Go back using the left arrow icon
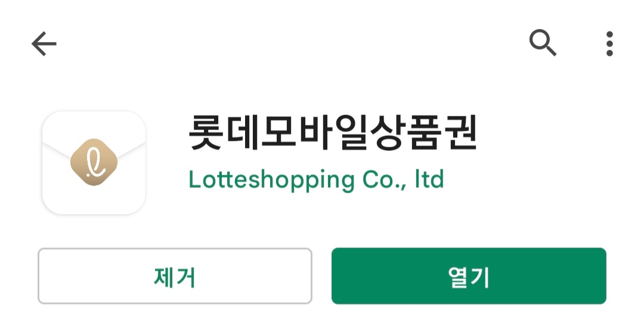644x326 pixels. pos(44,44)
